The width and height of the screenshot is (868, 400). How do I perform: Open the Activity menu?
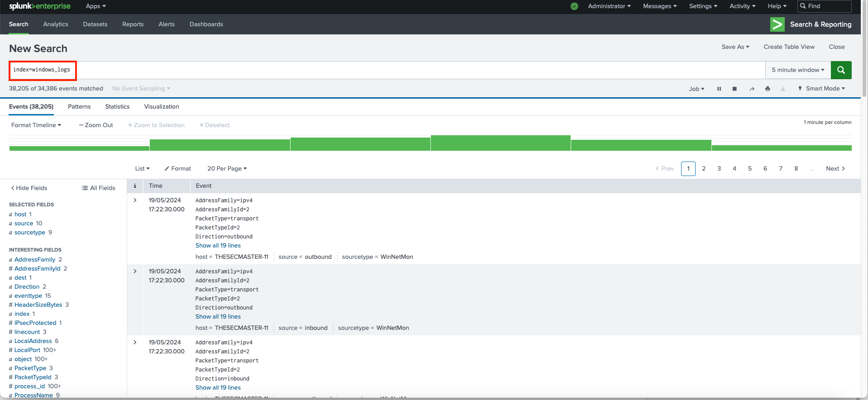point(743,6)
